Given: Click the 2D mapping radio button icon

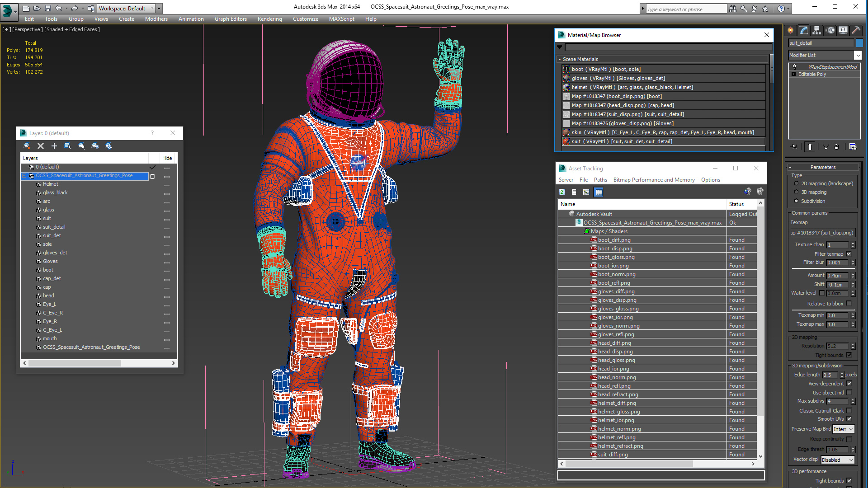Looking at the screenshot, I should pyautogui.click(x=796, y=183).
